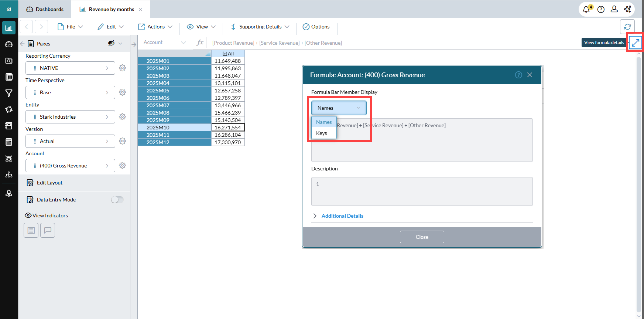Viewport: 644px width, 319px height.
Task: Open settings gear next to Entity
Action: pos(123,117)
